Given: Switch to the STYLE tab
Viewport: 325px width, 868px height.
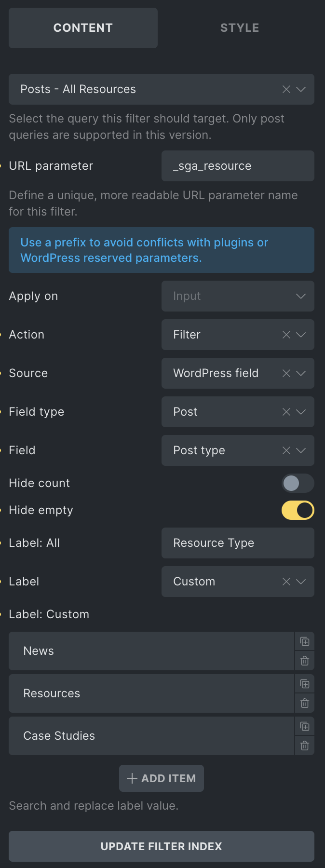Looking at the screenshot, I should [x=239, y=27].
